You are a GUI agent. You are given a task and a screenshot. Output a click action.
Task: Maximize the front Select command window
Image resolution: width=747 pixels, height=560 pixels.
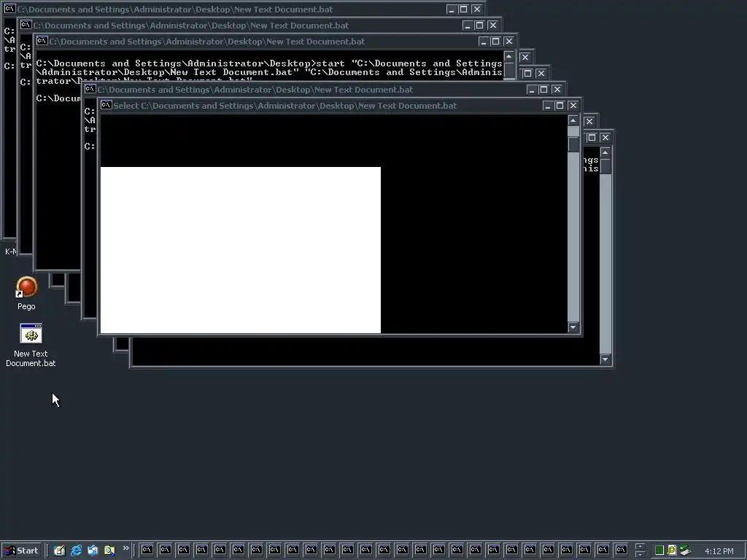coord(560,106)
